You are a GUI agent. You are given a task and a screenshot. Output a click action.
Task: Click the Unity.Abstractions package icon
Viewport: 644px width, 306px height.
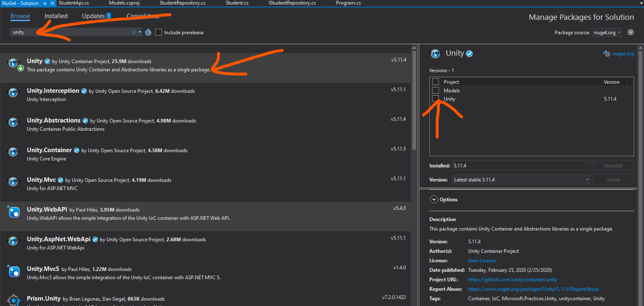click(13, 122)
